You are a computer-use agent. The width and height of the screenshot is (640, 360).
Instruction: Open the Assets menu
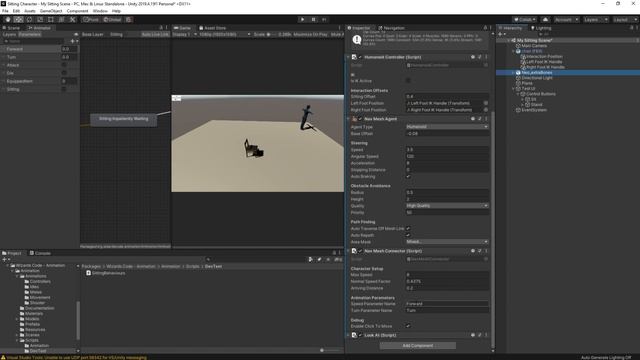[x=30, y=11]
